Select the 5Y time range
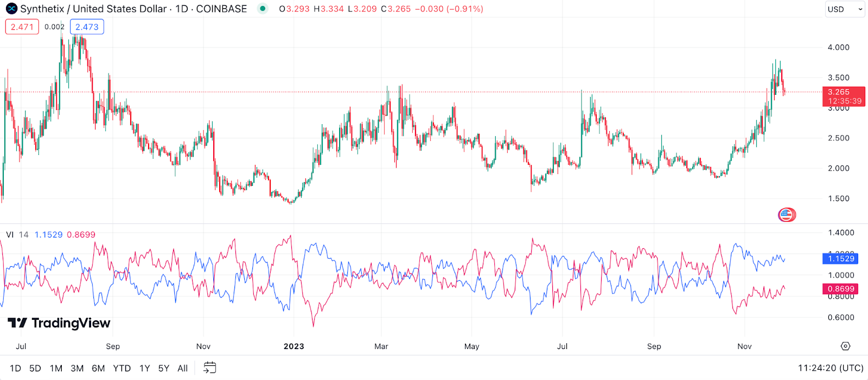 click(164, 368)
